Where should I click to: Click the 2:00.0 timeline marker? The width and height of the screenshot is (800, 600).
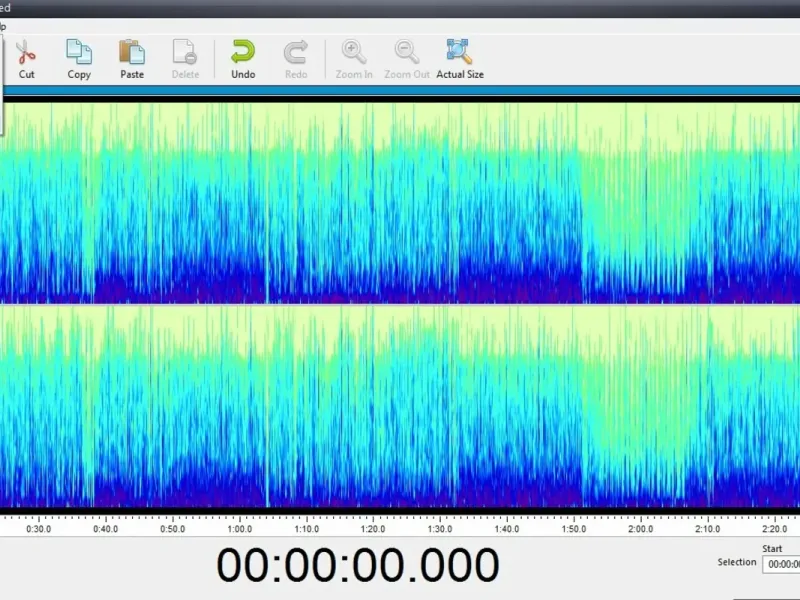[640, 529]
